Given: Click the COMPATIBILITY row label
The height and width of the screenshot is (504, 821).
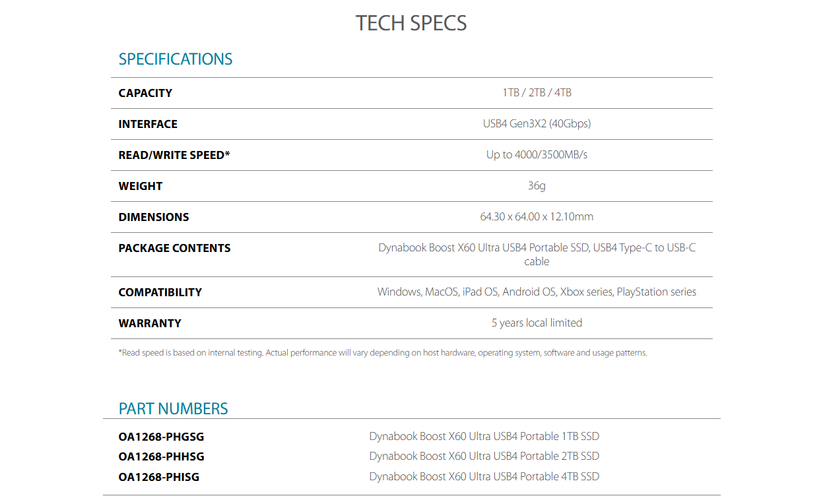Looking at the screenshot, I should 160,292.
